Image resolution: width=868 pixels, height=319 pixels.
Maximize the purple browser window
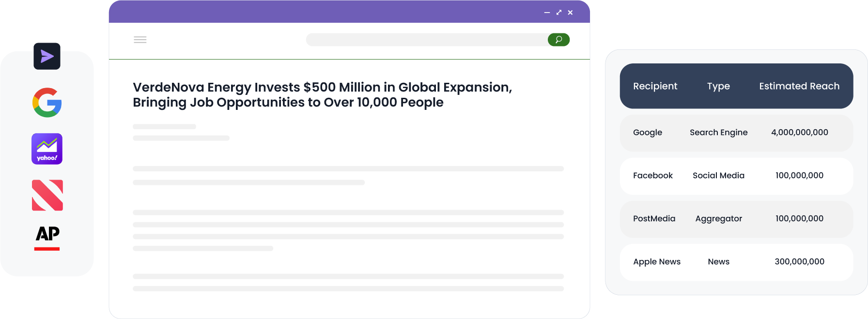click(559, 13)
